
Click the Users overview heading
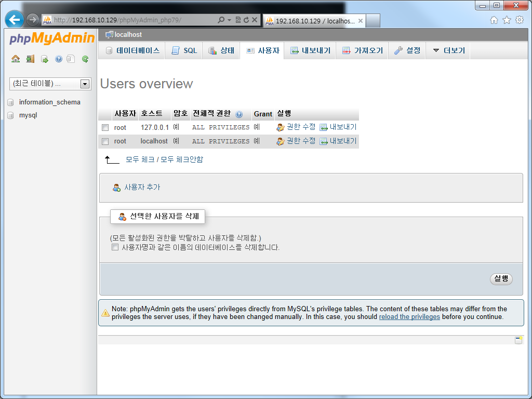147,84
